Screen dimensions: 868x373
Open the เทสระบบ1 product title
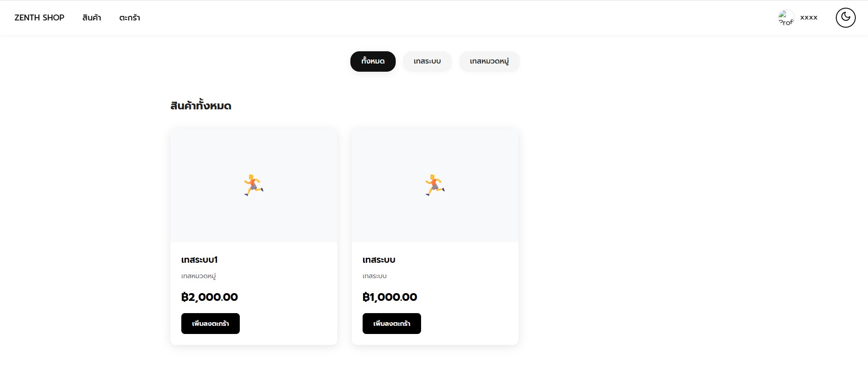199,260
